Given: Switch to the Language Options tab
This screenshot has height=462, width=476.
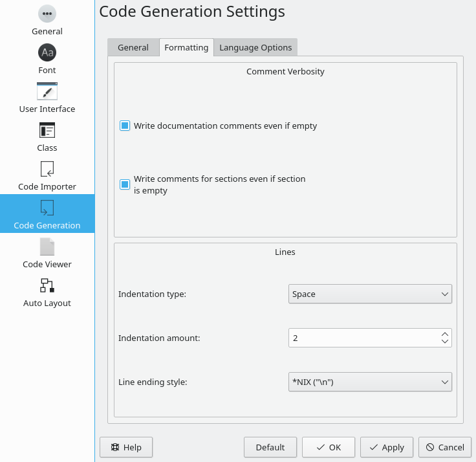Looking at the screenshot, I should [255, 47].
